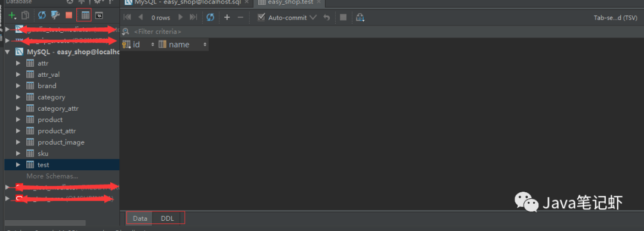Click the More Schemas... link

pyautogui.click(x=52, y=176)
